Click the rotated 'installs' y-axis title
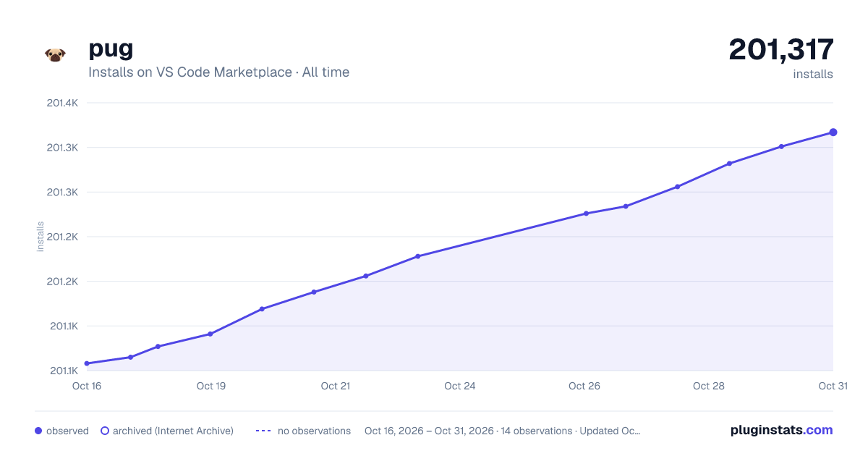This screenshot has width=868, height=456. pyautogui.click(x=41, y=237)
